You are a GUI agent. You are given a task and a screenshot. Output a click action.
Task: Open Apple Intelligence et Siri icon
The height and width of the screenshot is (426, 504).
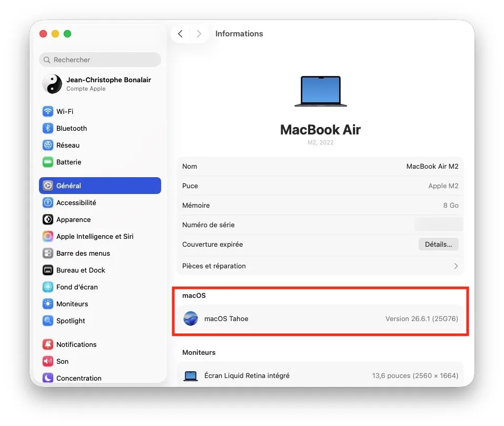[48, 236]
